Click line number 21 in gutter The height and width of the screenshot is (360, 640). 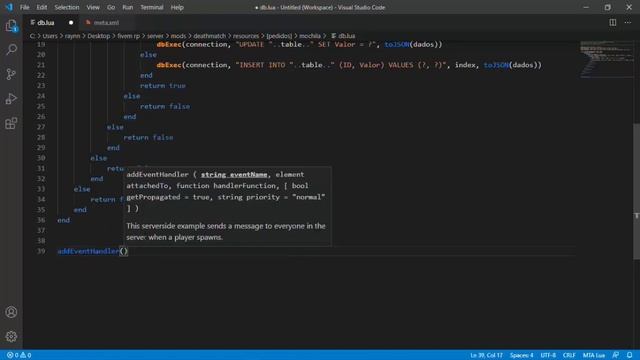click(41, 65)
